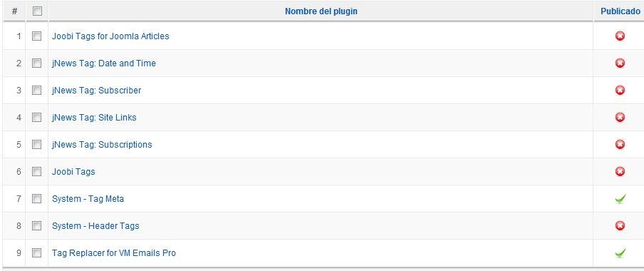Publish jNews Tag: Date and Time via red icon
The width and height of the screenshot is (644, 271).
coord(620,63)
